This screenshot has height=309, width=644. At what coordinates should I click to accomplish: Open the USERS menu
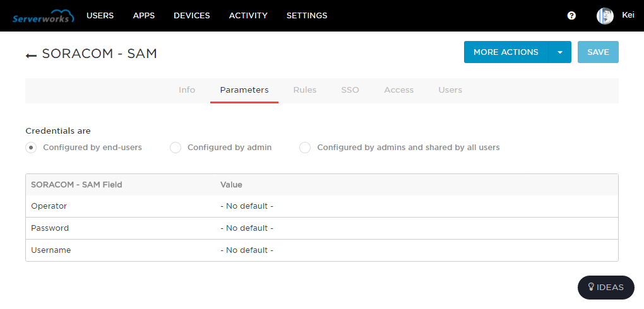[x=100, y=16]
